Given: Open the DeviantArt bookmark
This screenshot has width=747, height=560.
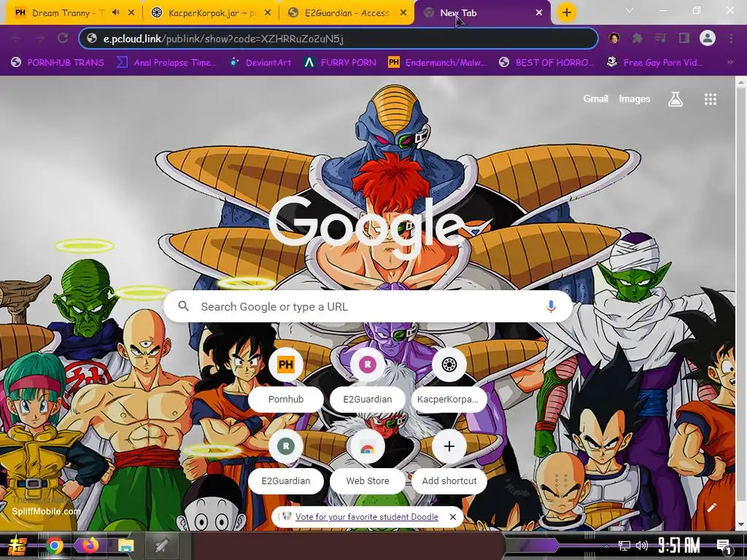Looking at the screenshot, I should tap(260, 63).
